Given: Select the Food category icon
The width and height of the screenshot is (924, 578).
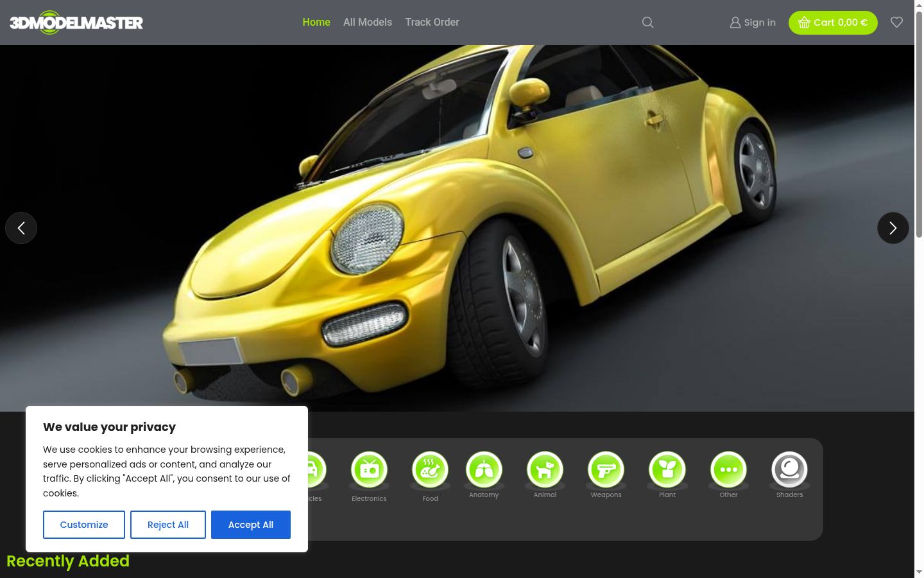Looking at the screenshot, I should pos(430,470).
